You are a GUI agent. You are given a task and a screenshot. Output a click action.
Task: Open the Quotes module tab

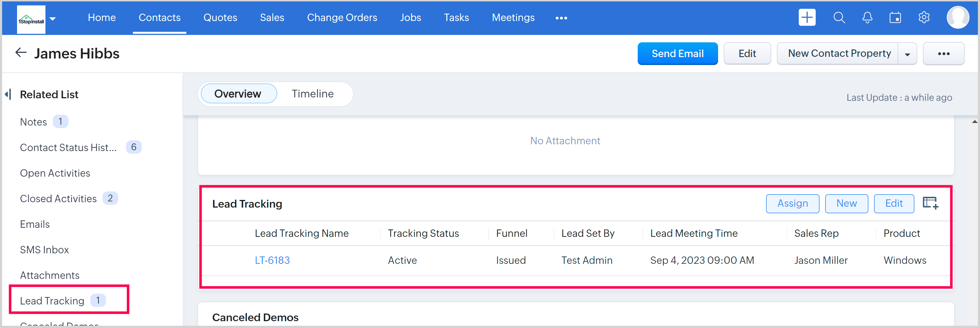[x=220, y=18]
